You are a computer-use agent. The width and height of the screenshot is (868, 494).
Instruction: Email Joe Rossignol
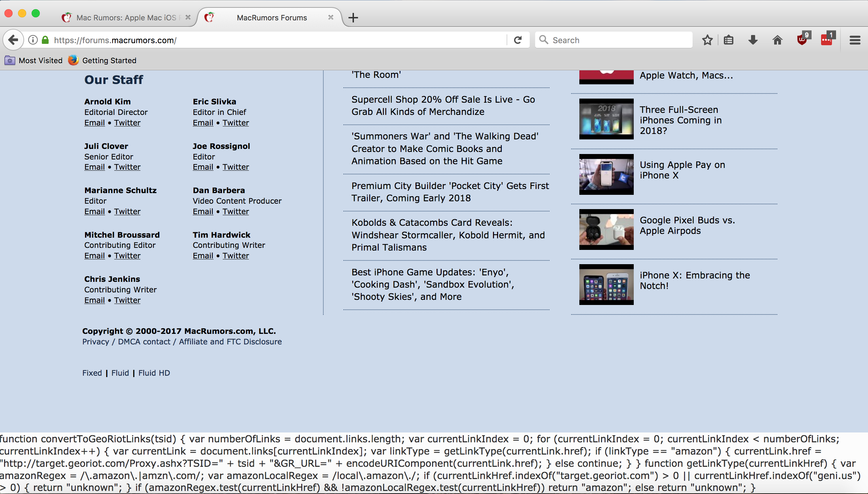pos(203,167)
